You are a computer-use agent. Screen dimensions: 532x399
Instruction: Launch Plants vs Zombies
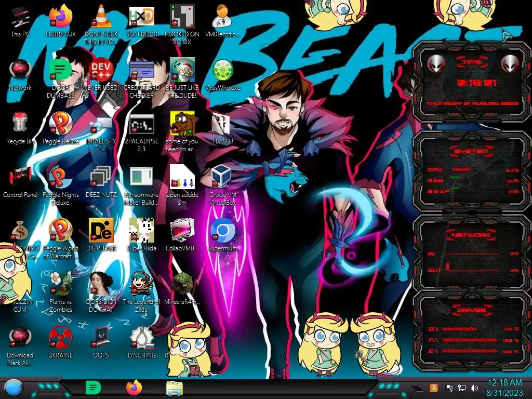coord(60,292)
